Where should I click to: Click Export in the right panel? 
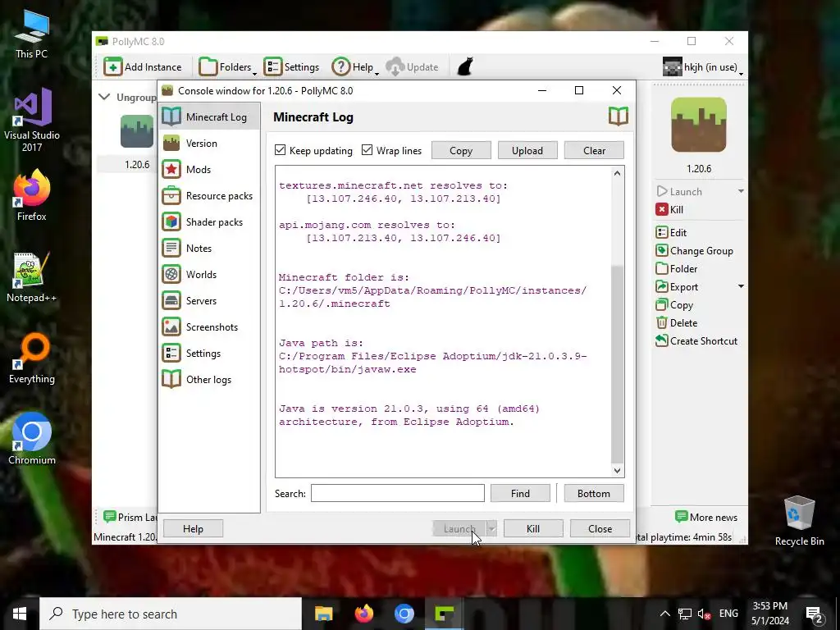[x=677, y=287]
